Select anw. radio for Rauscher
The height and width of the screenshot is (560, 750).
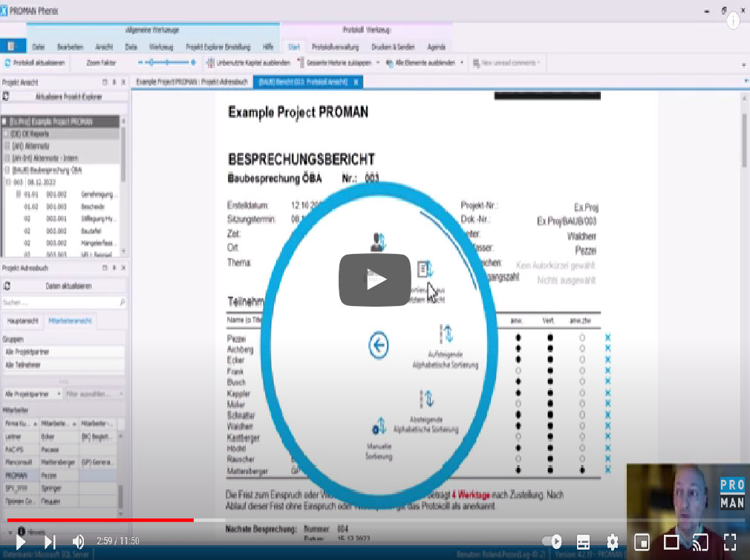coord(518,459)
